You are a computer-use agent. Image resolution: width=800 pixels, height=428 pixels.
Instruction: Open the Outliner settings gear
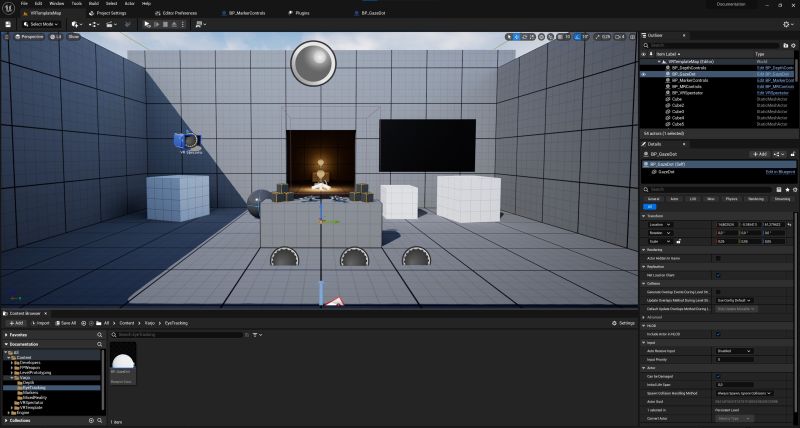(x=793, y=45)
